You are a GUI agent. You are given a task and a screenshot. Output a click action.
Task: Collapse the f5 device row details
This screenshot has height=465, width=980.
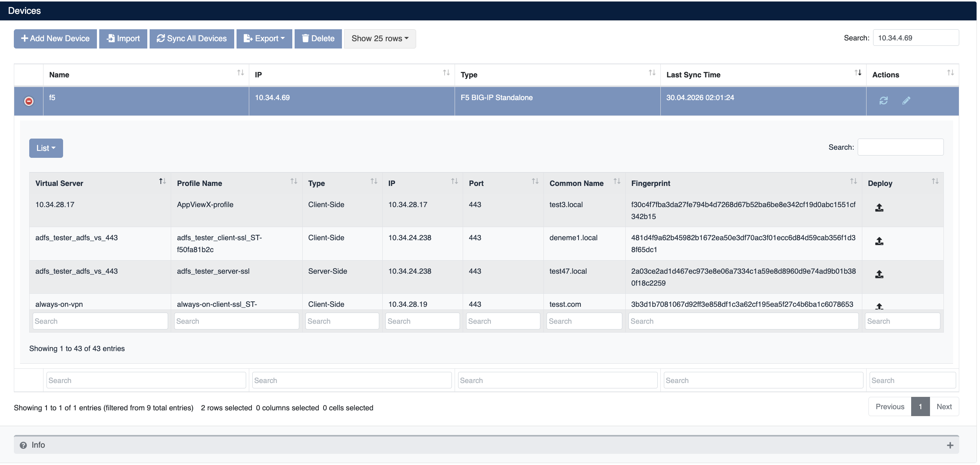coord(29,101)
